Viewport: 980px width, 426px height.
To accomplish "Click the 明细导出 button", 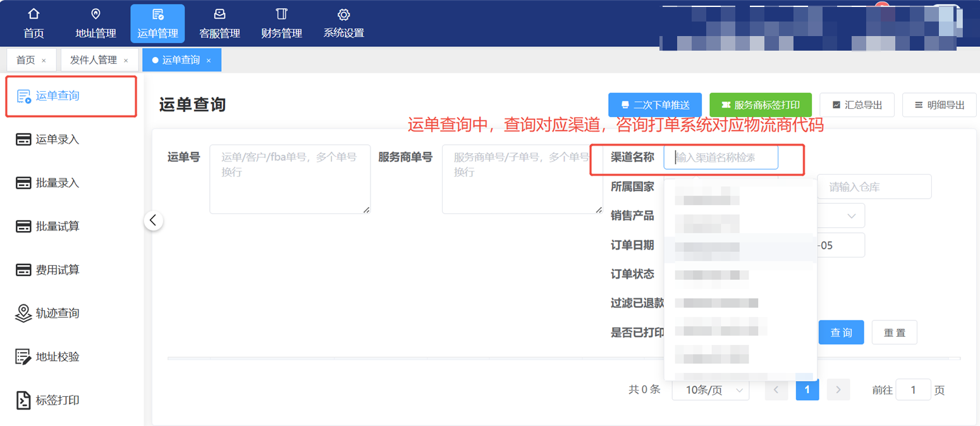I will 940,105.
